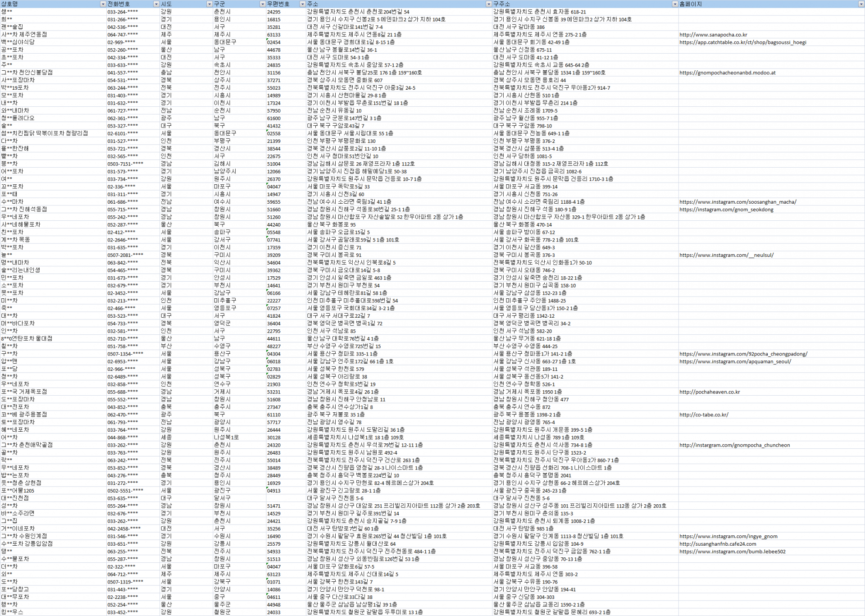Click the 92pocha_cheongpadong Instagram link

[743, 354]
